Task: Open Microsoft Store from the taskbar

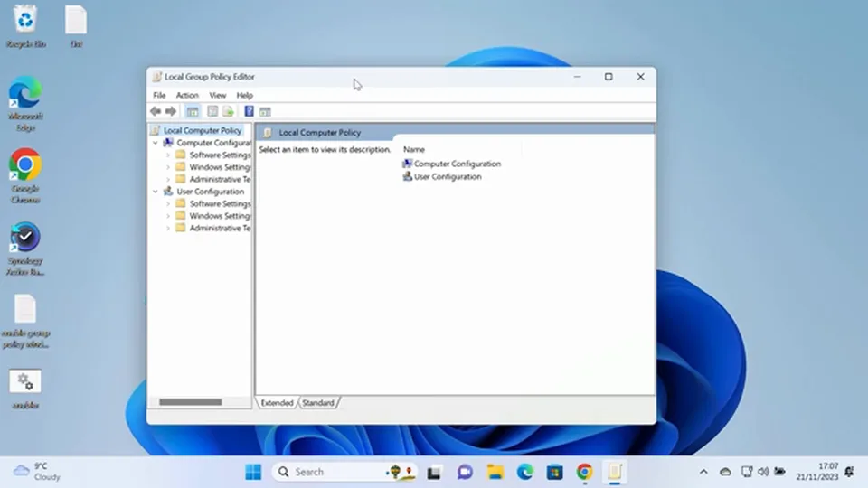Action: (x=554, y=472)
